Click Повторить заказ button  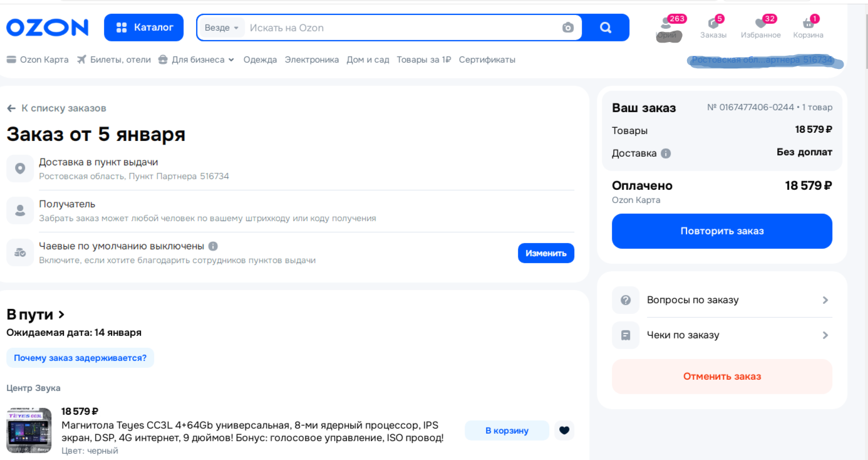[x=722, y=231]
